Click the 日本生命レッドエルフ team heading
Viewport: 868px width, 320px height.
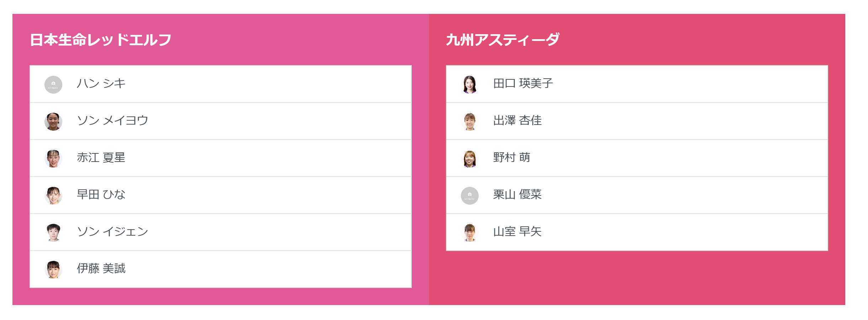coord(101,40)
